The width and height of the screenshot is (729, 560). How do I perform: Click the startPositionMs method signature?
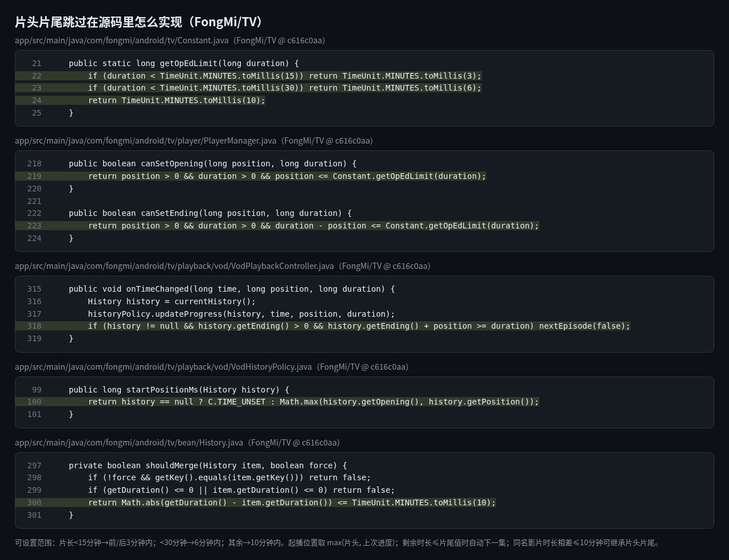(x=179, y=390)
